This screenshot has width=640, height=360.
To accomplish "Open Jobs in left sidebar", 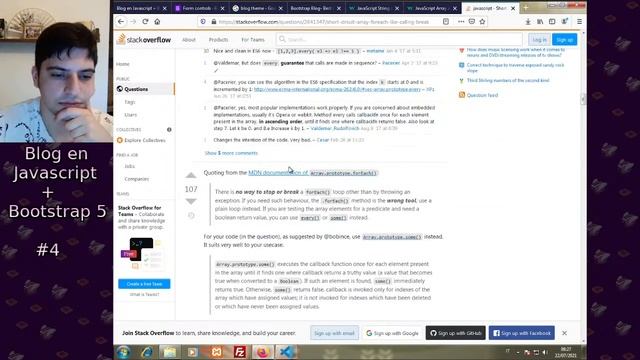I will tap(129, 166).
